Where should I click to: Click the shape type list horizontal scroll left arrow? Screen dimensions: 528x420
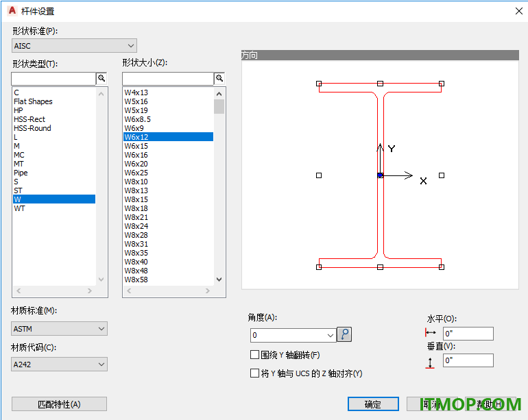(x=19, y=291)
